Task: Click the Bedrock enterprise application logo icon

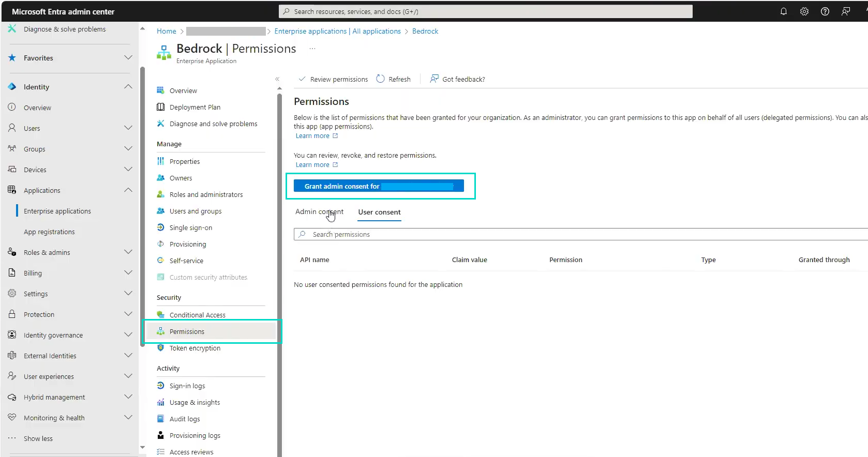Action: (164, 52)
